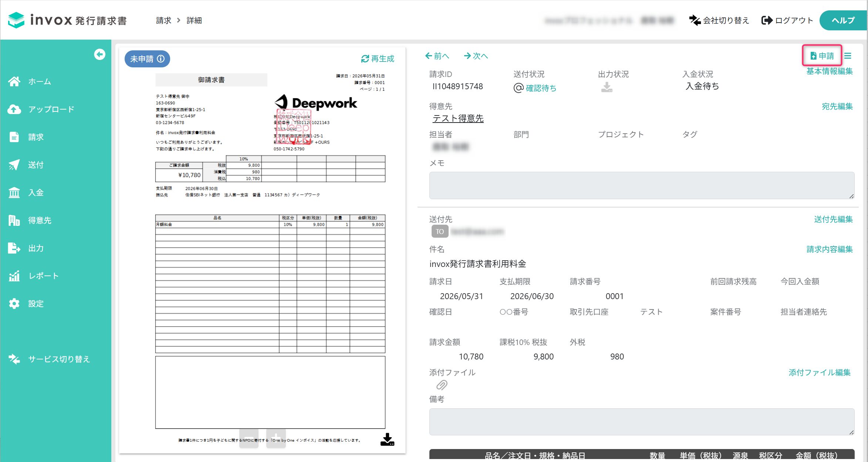Click the 添付ファイル編集 link
The width and height of the screenshot is (868, 462).
[820, 372]
